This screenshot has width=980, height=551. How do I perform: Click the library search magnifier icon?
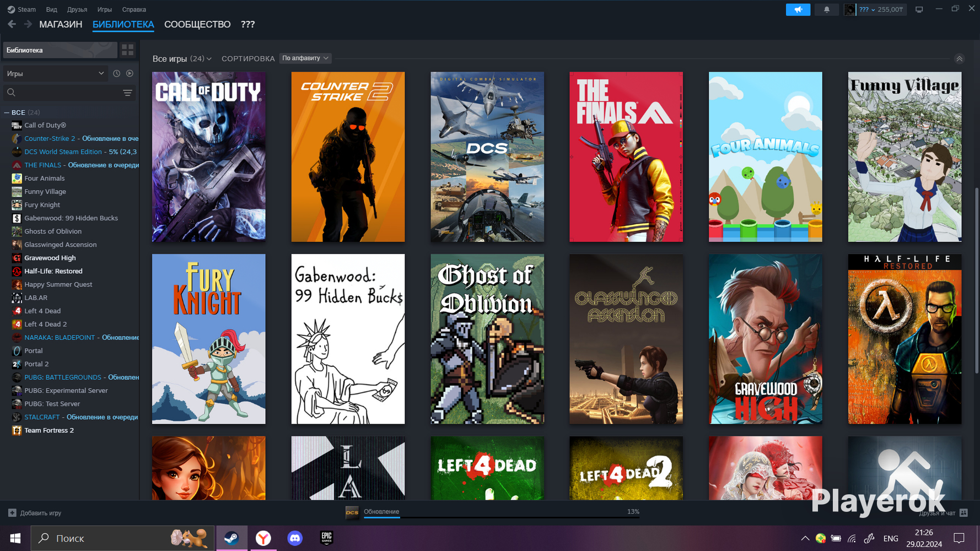pos(11,93)
